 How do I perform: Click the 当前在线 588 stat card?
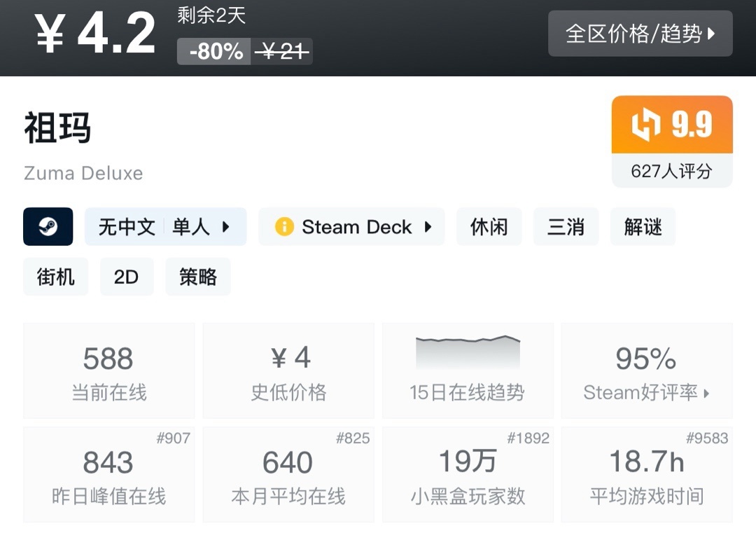click(x=108, y=371)
